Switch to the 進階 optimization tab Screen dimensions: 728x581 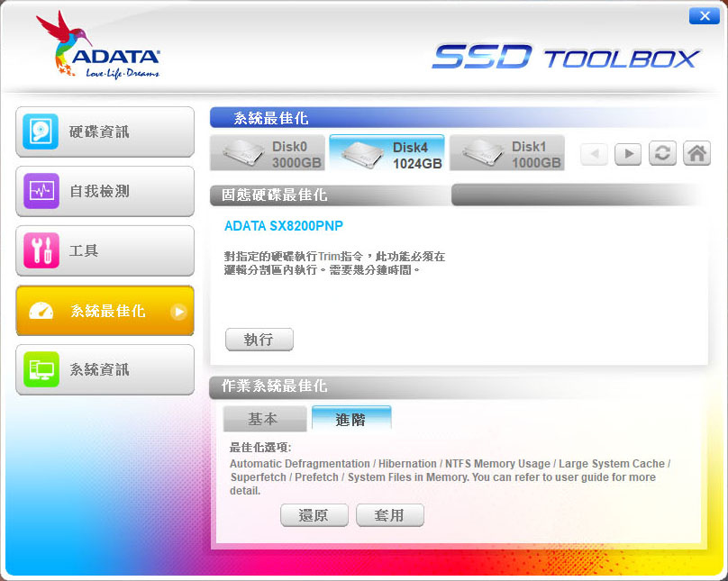click(351, 418)
